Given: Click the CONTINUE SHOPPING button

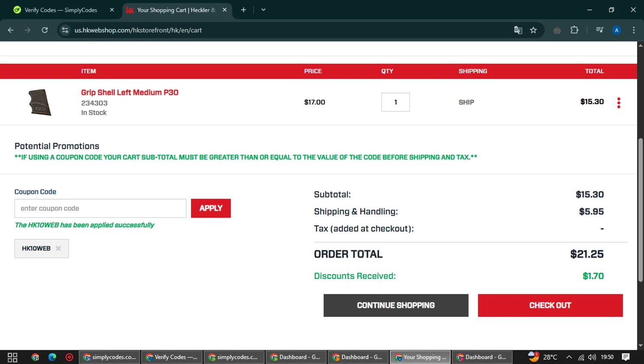Looking at the screenshot, I should (x=396, y=306).
